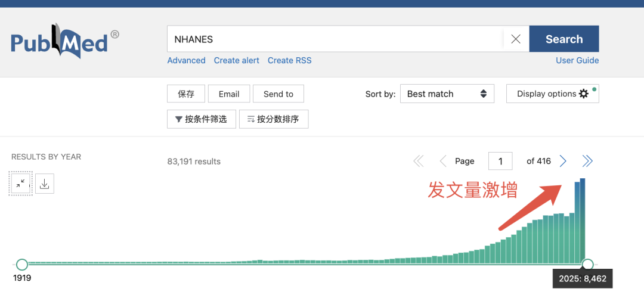The image size is (644, 298).
Task: Open the Advanced search link
Action: tap(186, 60)
